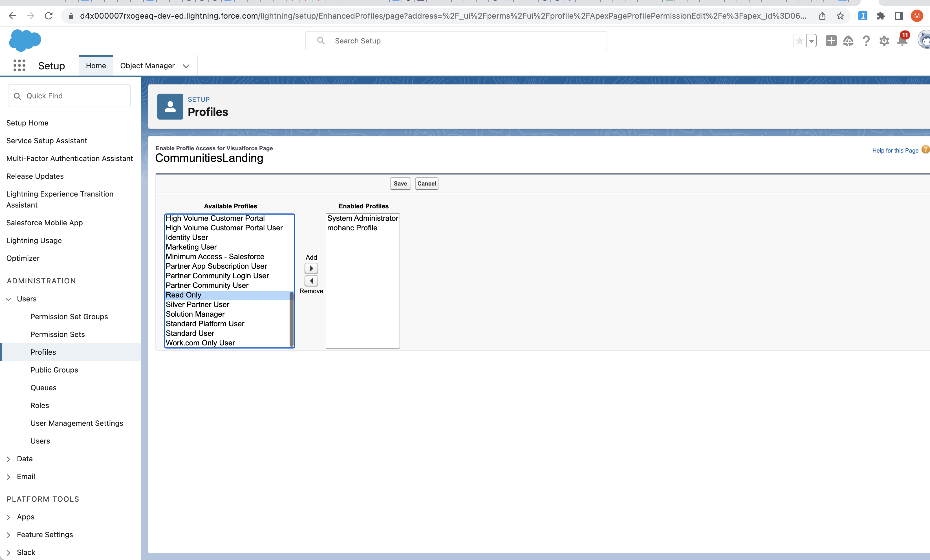Open the browser extensions puzzle icon
Screen dimensions: 930x560
(881, 16)
